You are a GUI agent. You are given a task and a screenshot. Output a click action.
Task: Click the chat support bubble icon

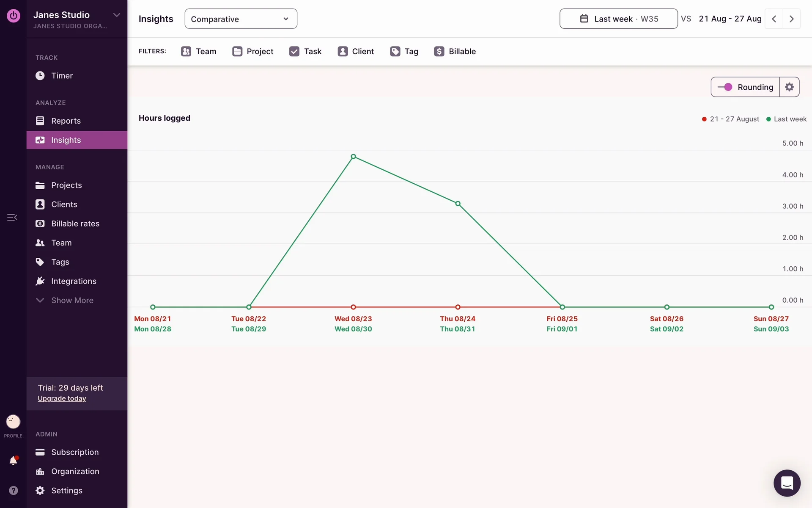[x=787, y=483]
